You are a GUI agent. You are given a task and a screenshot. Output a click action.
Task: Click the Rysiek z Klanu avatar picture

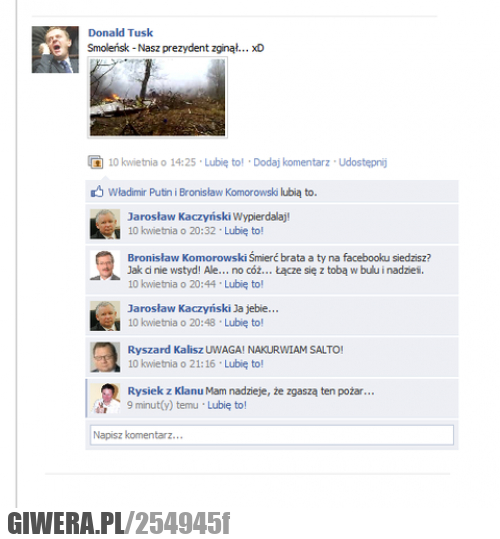coord(106,398)
